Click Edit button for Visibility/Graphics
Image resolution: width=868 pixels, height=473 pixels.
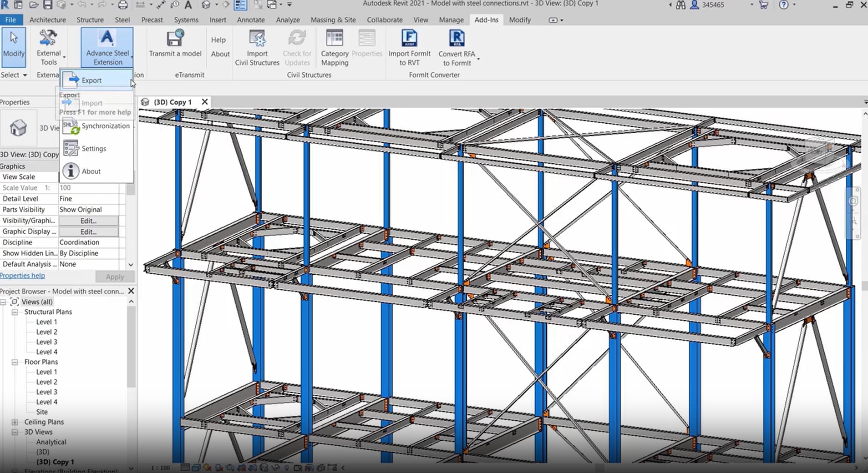tap(88, 221)
